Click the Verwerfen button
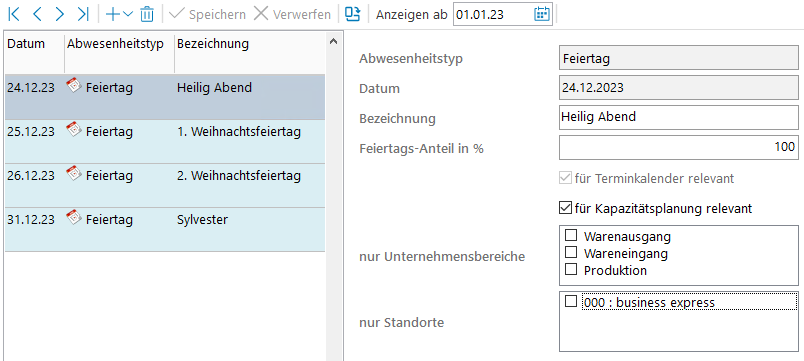 (292, 14)
